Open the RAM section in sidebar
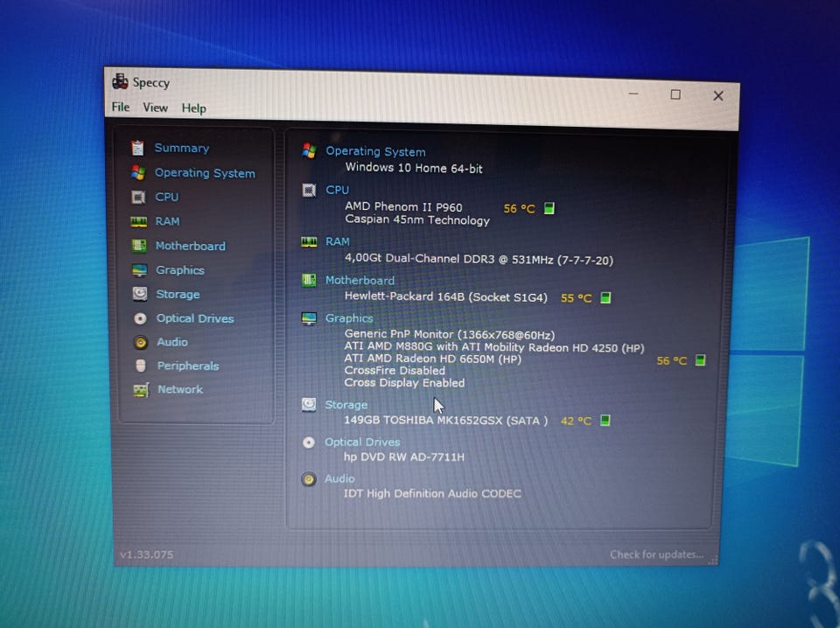 (167, 221)
